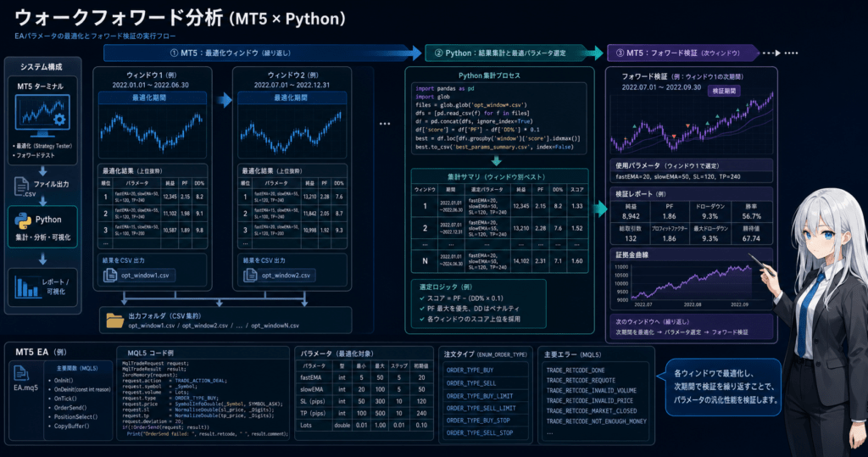This screenshot has width=868, height=457.
Task: Click the file icon next to opt_window1.csv
Action: point(109,275)
